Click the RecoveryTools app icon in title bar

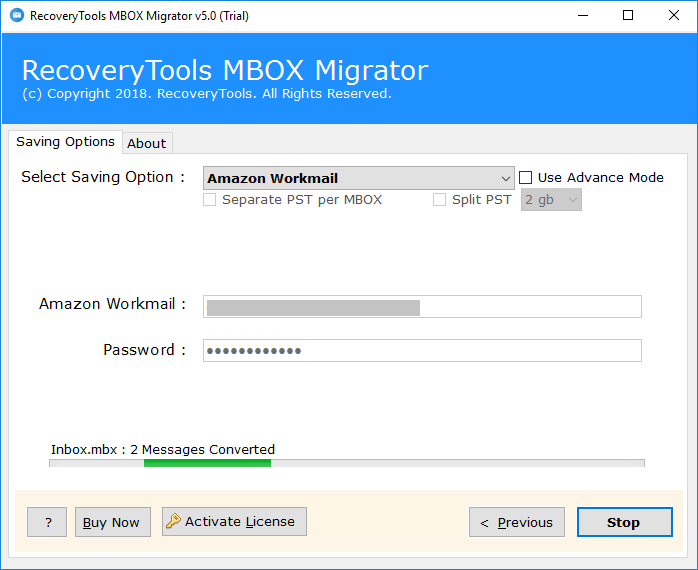tap(17, 15)
